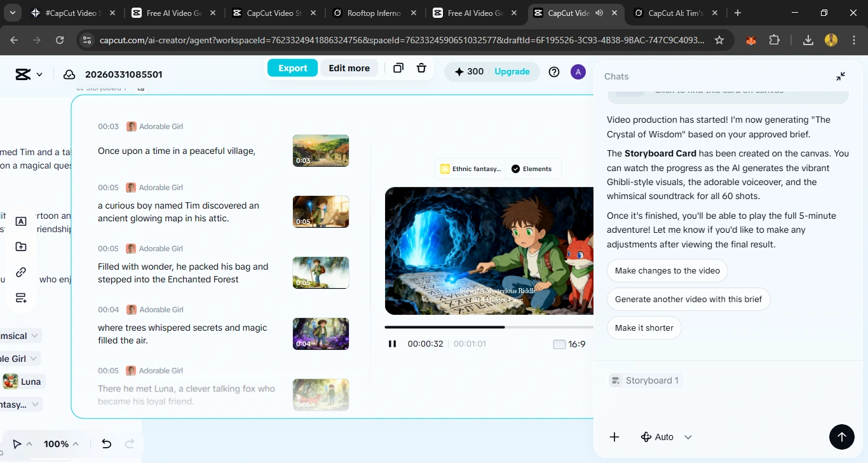Pause the video preview

(393, 344)
